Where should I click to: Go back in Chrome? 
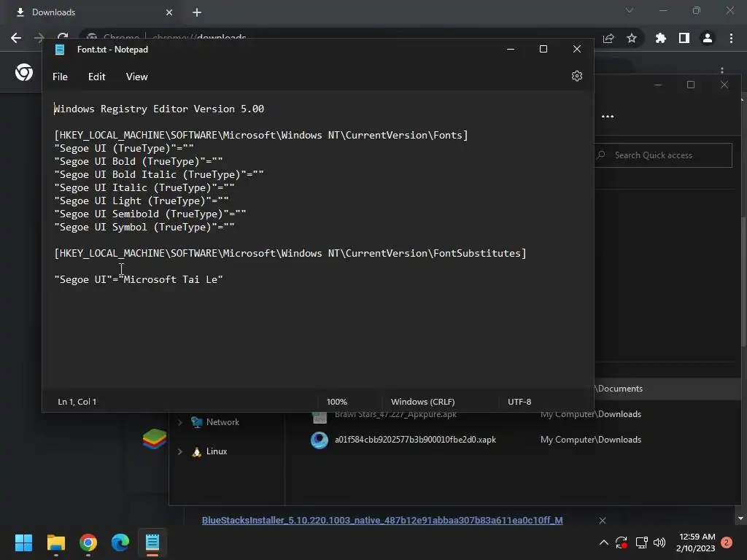tap(16, 38)
